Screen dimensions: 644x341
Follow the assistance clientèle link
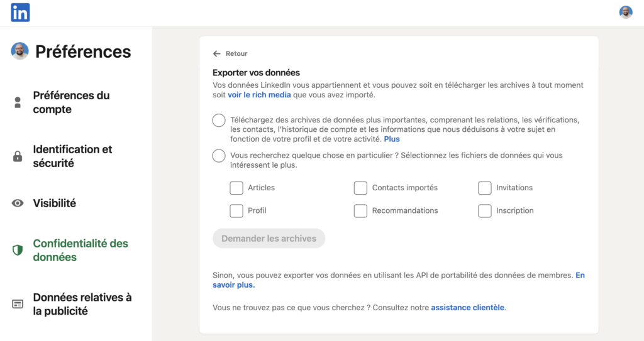pyautogui.click(x=467, y=308)
